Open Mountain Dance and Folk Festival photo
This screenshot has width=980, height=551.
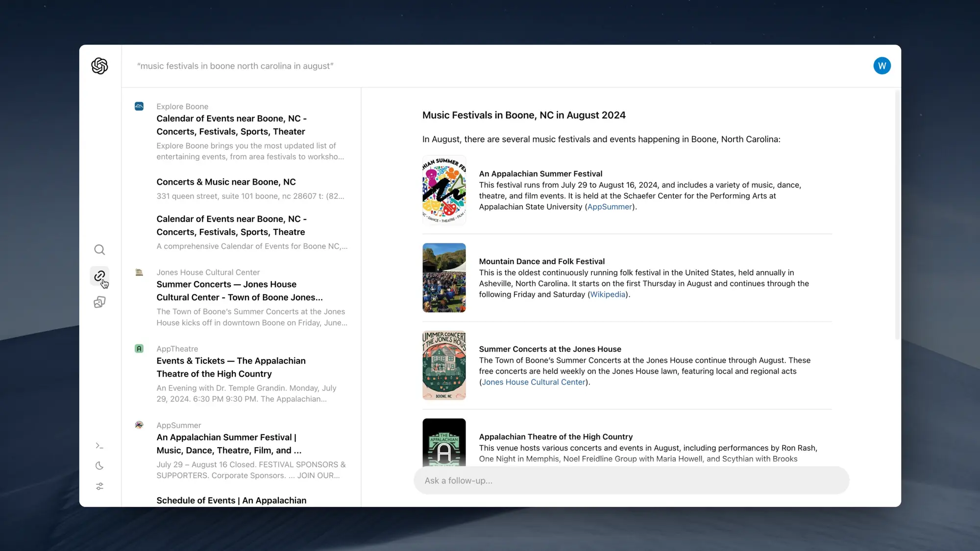[444, 278]
